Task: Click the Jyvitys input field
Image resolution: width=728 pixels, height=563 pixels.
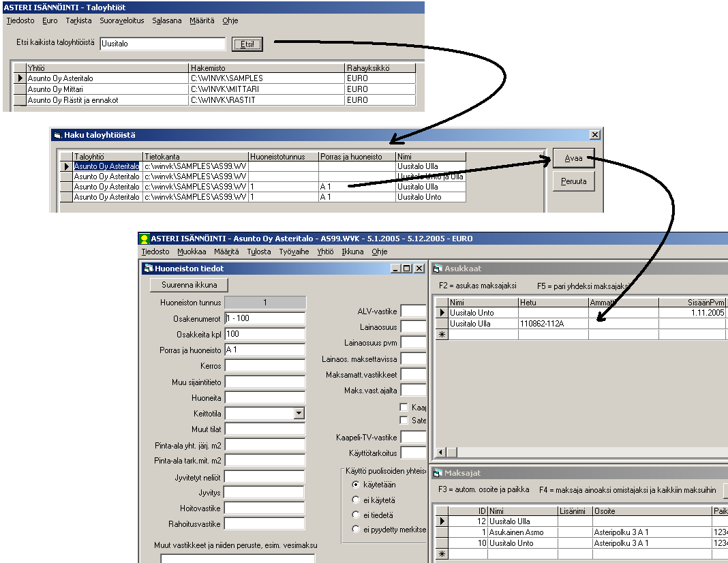Action: pos(264,492)
